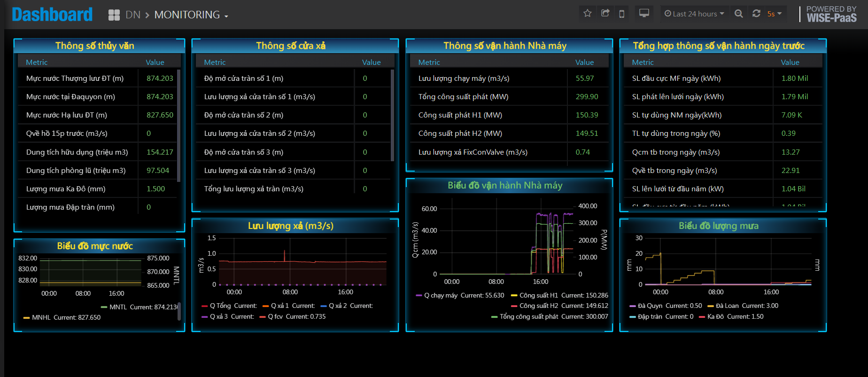Open the Thông số vận hành Nhà máy title
This screenshot has height=377, width=868.
point(505,46)
